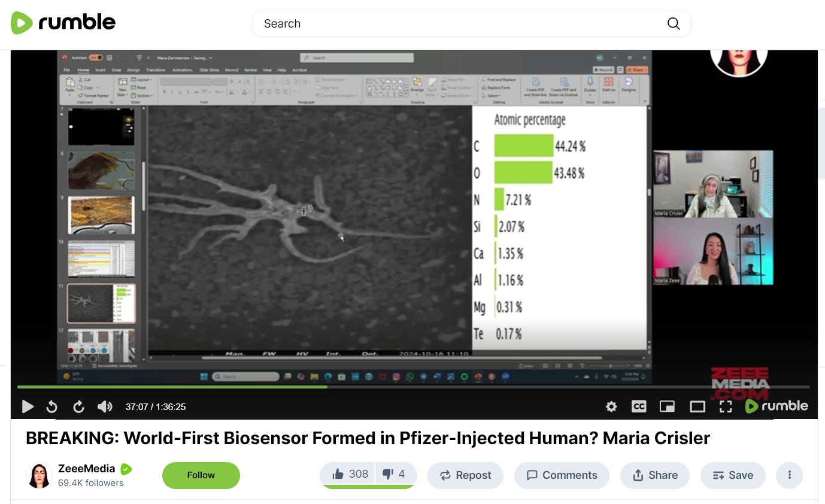Rewind the video with the back arrow
This screenshot has height=504, width=825.
[52, 407]
